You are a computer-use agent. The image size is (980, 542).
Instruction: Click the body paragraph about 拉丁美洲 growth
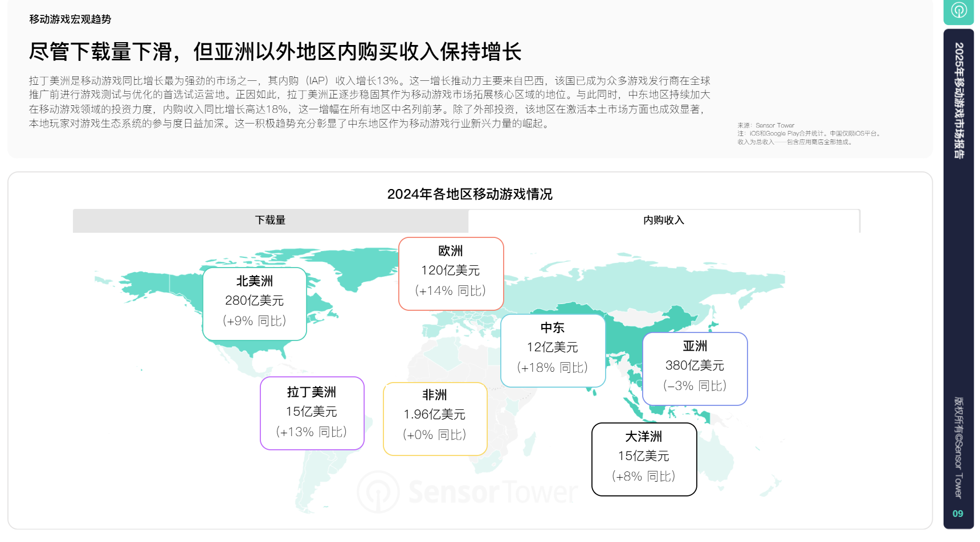pos(369,102)
